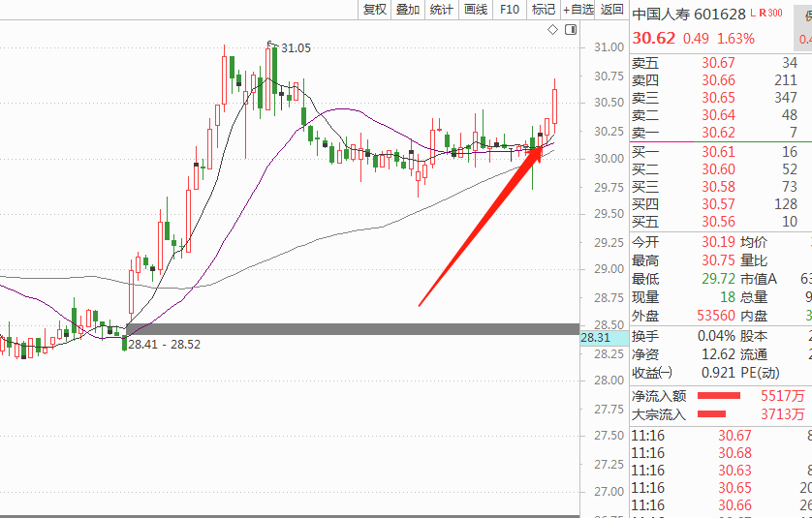The height and width of the screenshot is (518, 812).
Task: Click the R300 index tag
Action: [x=770, y=13]
